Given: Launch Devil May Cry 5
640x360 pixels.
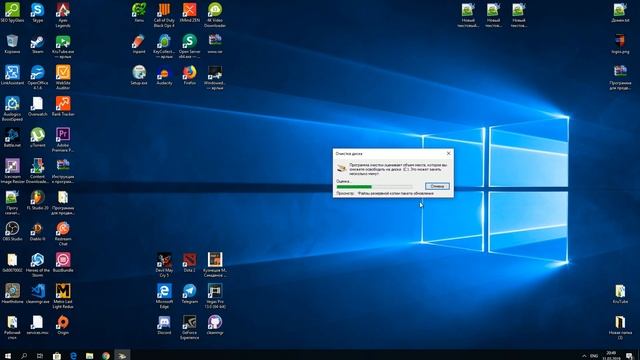Looking at the screenshot, I should click(x=164, y=265).
